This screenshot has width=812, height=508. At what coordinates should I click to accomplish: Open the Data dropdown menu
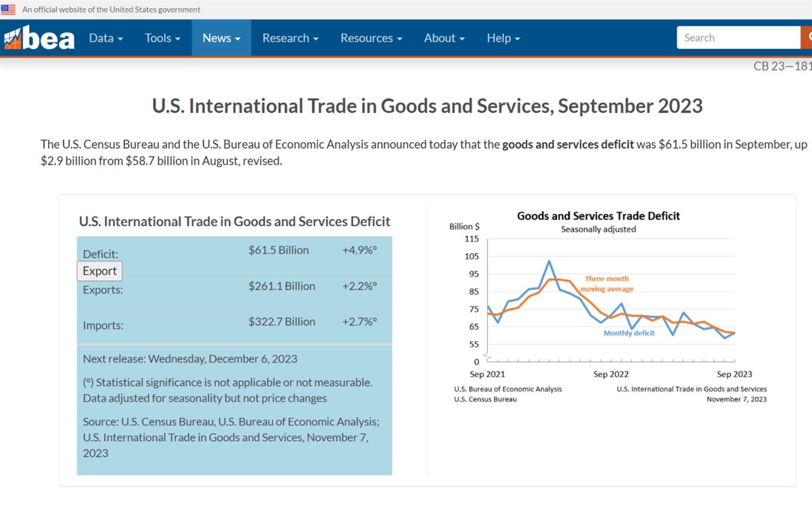(106, 38)
